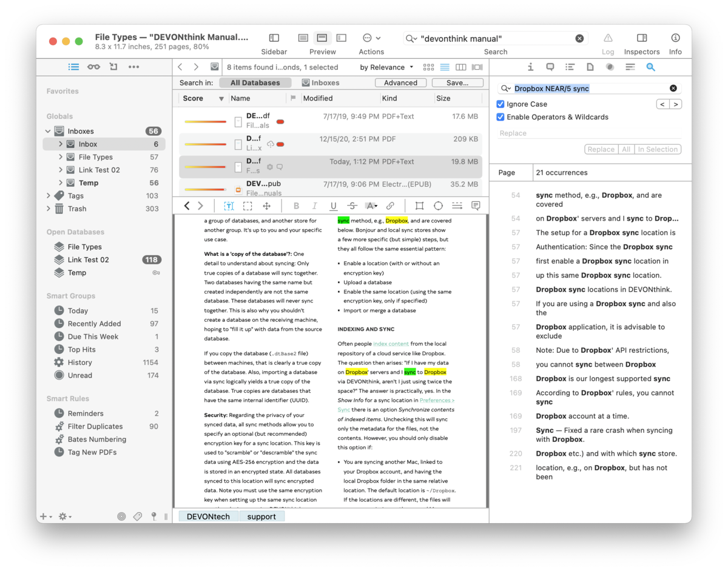Click the Advanced search button
This screenshot has width=728, height=571.
click(x=400, y=83)
